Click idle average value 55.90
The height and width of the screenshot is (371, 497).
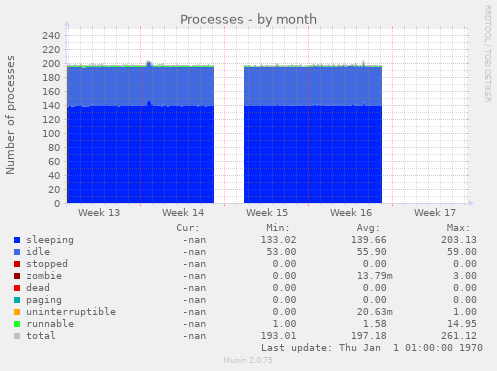372,252
